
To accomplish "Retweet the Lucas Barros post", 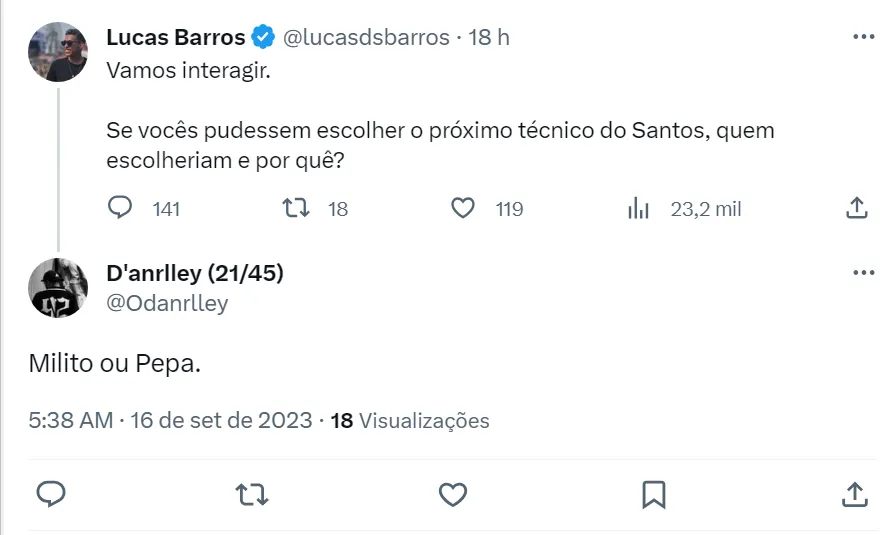I will click(x=295, y=208).
